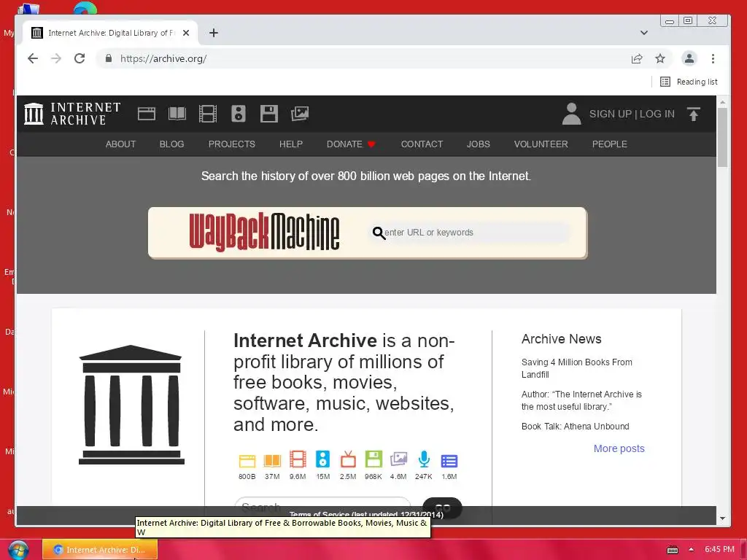Select the 2.5M TV icon
This screenshot has height=560, width=747.
pos(348,459)
